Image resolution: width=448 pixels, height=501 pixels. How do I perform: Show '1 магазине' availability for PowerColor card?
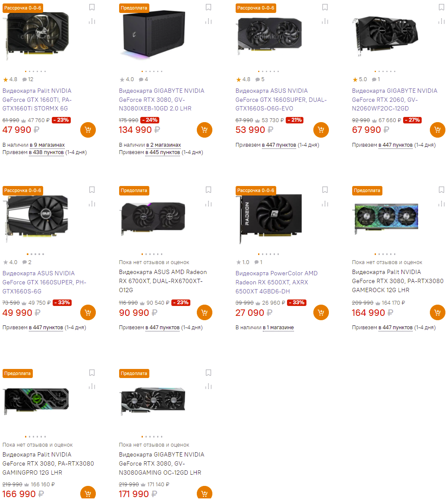coord(278,328)
